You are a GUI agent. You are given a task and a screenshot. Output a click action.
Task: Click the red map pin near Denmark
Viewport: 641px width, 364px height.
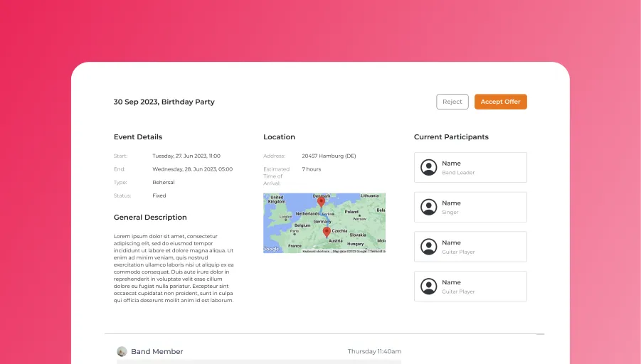tap(321, 203)
